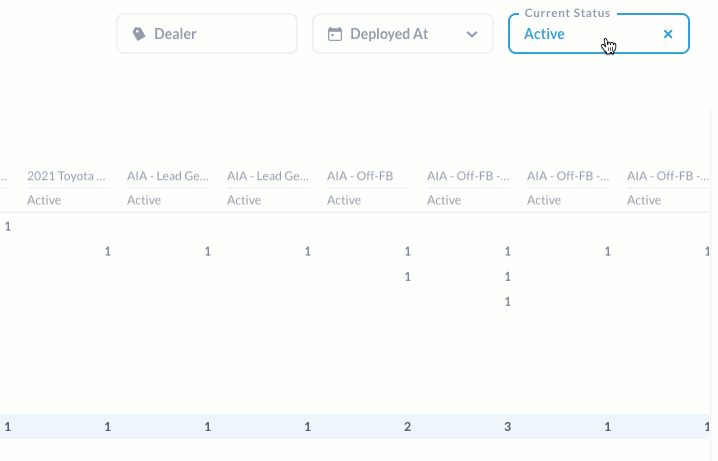Click the Dealer tag icon
The image size is (718, 461).
pos(139,34)
